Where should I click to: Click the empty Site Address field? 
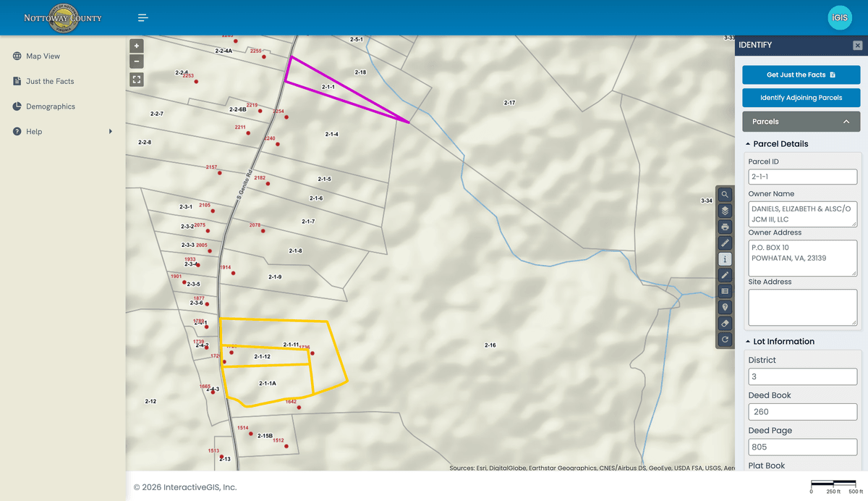point(802,307)
